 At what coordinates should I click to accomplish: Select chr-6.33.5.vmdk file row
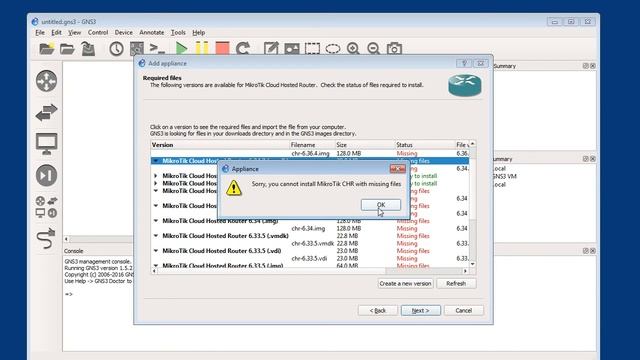click(309, 243)
